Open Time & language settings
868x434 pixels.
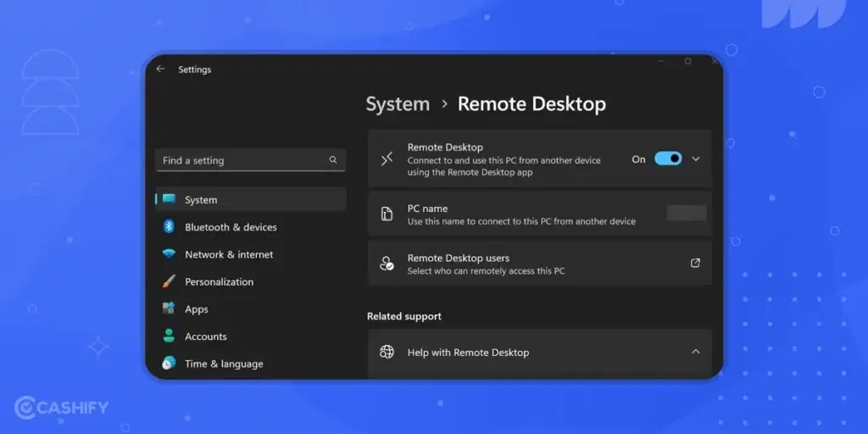tap(251, 364)
